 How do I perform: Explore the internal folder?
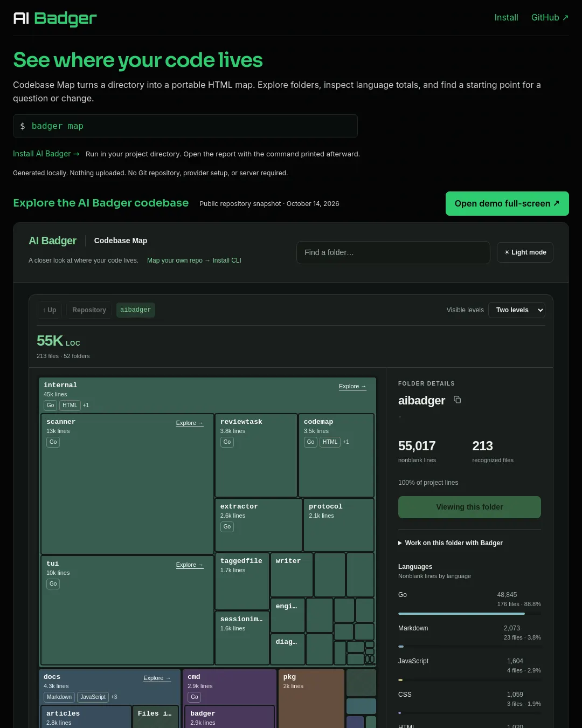coord(352,386)
